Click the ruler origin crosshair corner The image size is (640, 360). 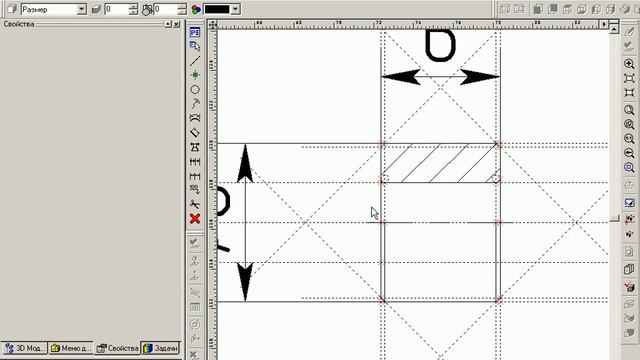213,25
